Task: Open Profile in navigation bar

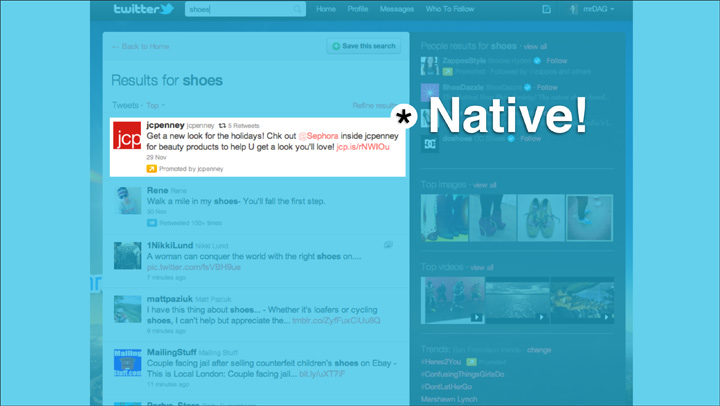Action: click(358, 9)
